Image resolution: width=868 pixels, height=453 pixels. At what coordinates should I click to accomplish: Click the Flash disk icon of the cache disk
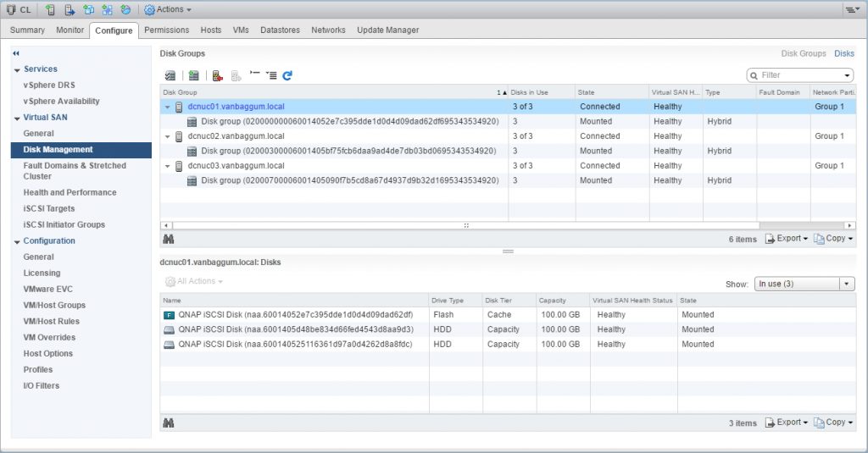pos(168,315)
